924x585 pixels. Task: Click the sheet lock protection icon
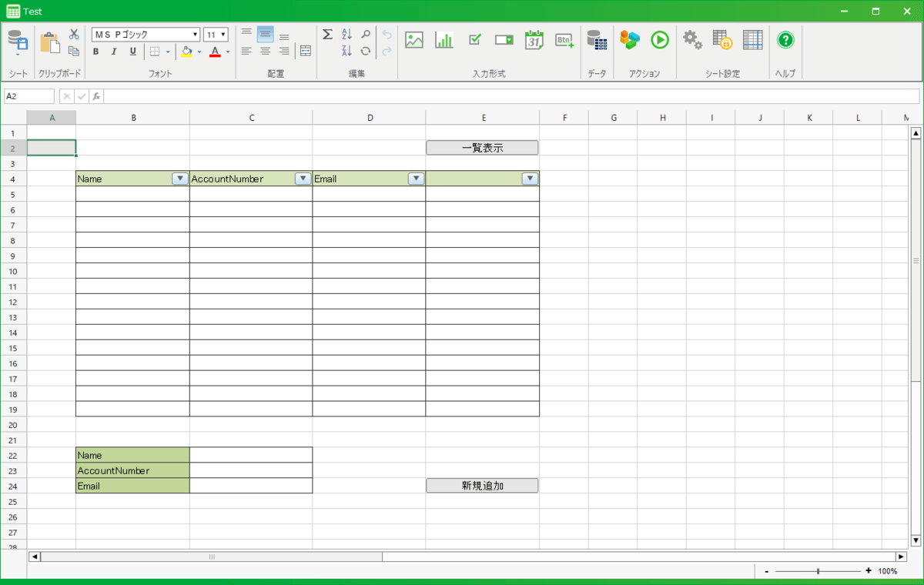click(x=722, y=40)
